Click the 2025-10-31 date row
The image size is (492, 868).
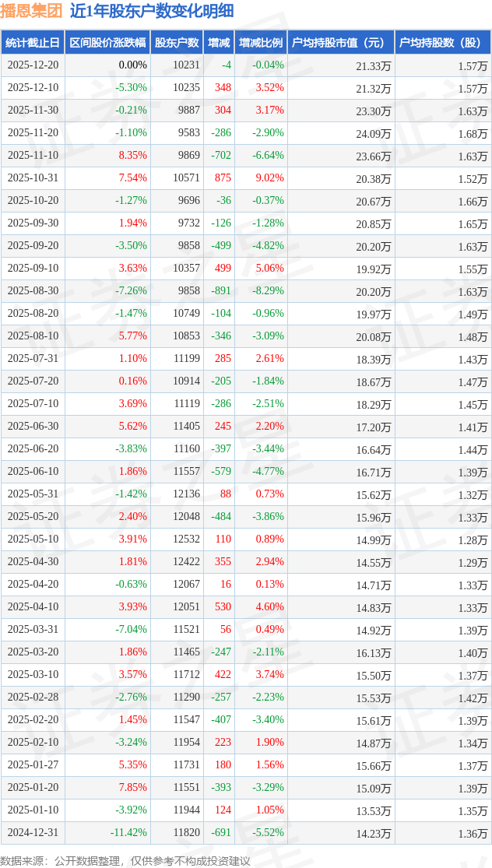click(x=33, y=178)
